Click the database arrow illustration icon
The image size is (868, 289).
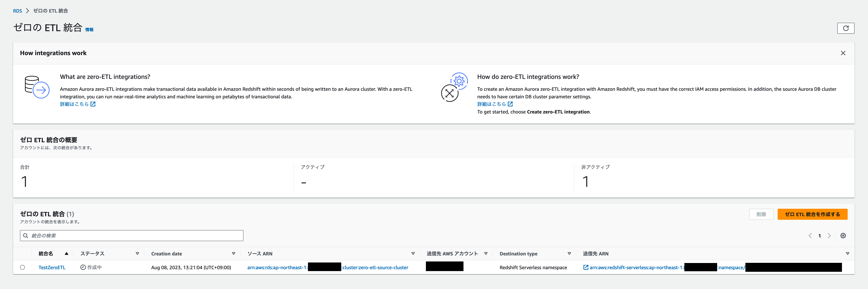point(37,87)
